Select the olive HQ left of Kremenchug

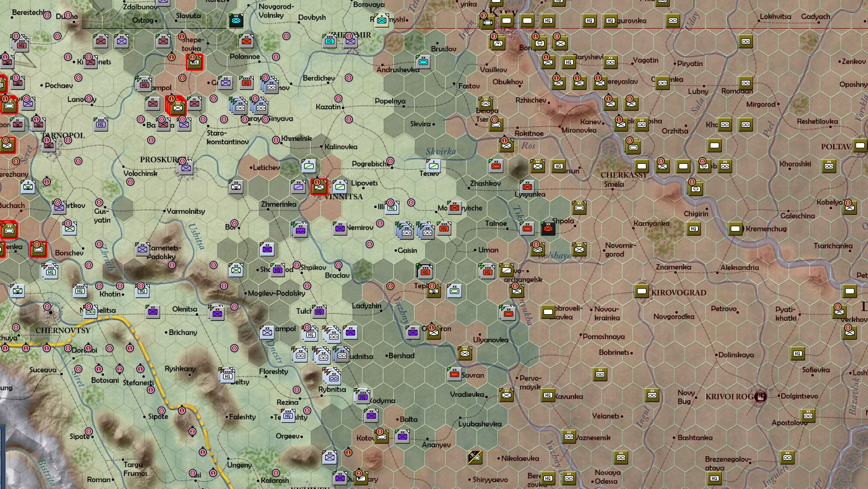tap(693, 228)
